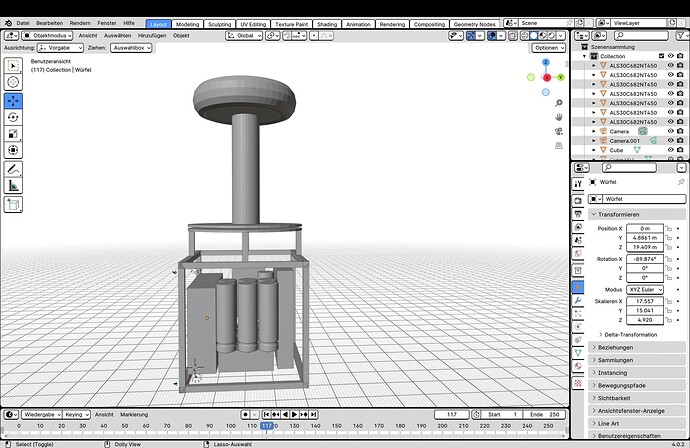Open the Render properties tab
This screenshot has height=448, width=690.
(578, 201)
